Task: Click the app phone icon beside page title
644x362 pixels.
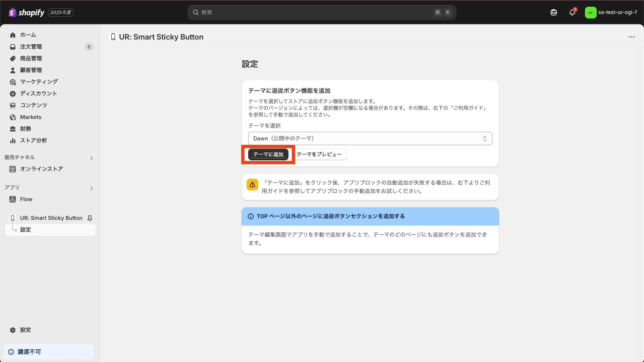Action: click(113, 37)
